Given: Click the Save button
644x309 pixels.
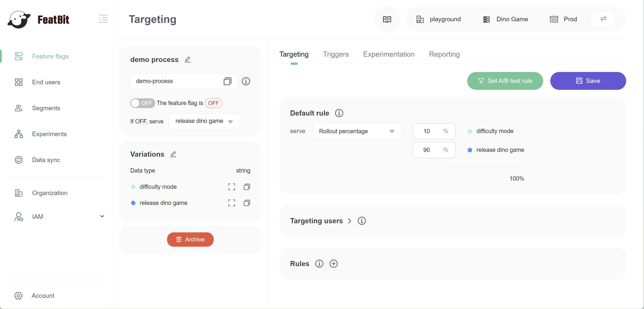Looking at the screenshot, I should pyautogui.click(x=588, y=81).
